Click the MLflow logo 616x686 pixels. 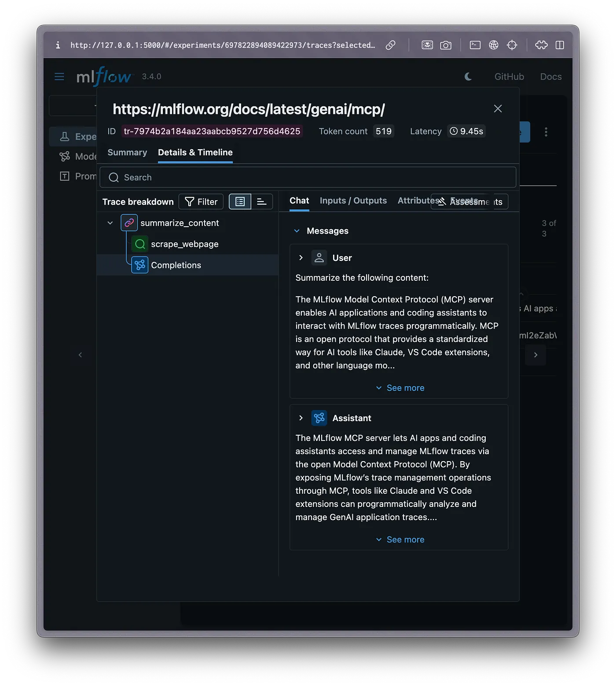point(104,77)
